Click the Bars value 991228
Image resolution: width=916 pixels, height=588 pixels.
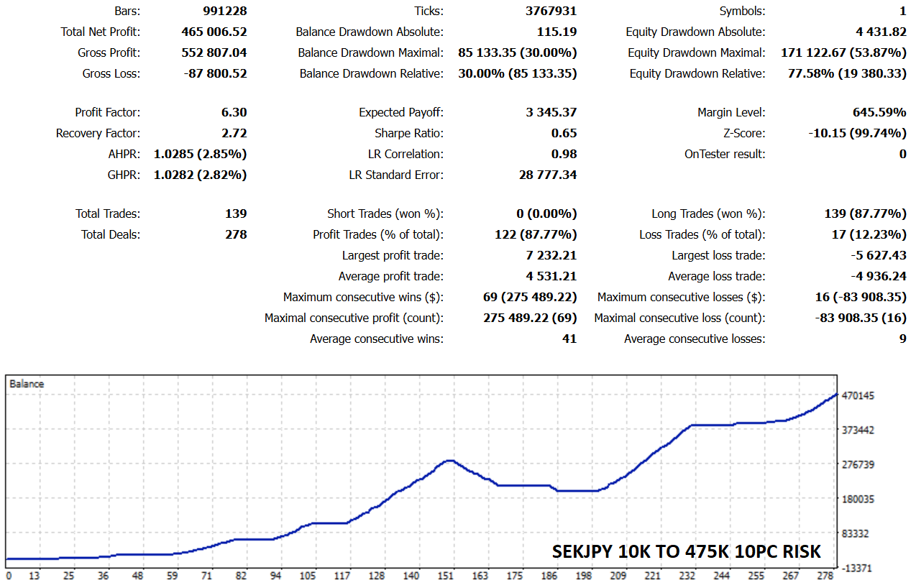(x=224, y=12)
